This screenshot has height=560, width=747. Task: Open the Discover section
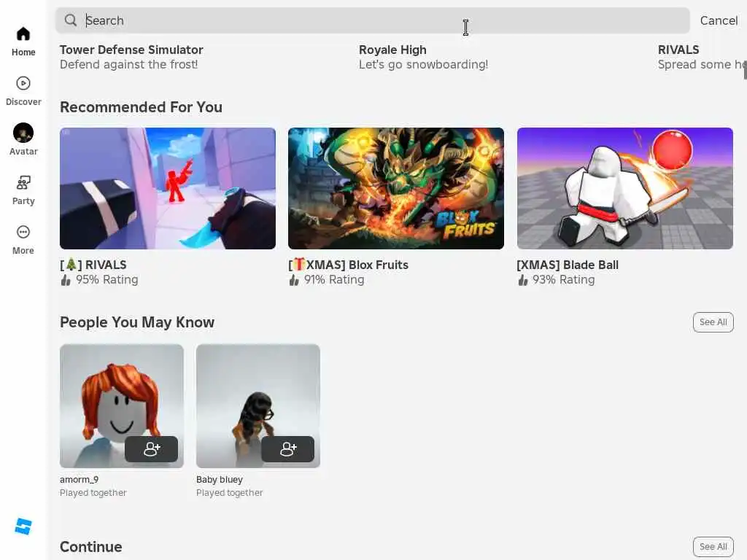[x=23, y=91]
